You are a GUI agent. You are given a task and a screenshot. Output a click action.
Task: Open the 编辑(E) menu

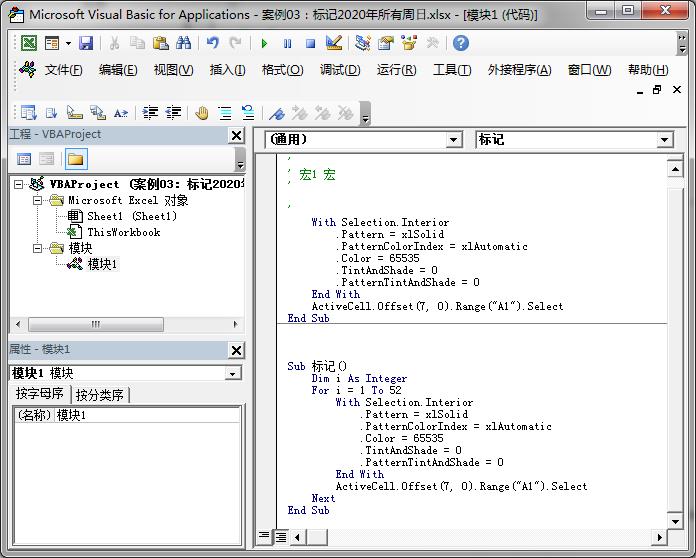(x=118, y=70)
